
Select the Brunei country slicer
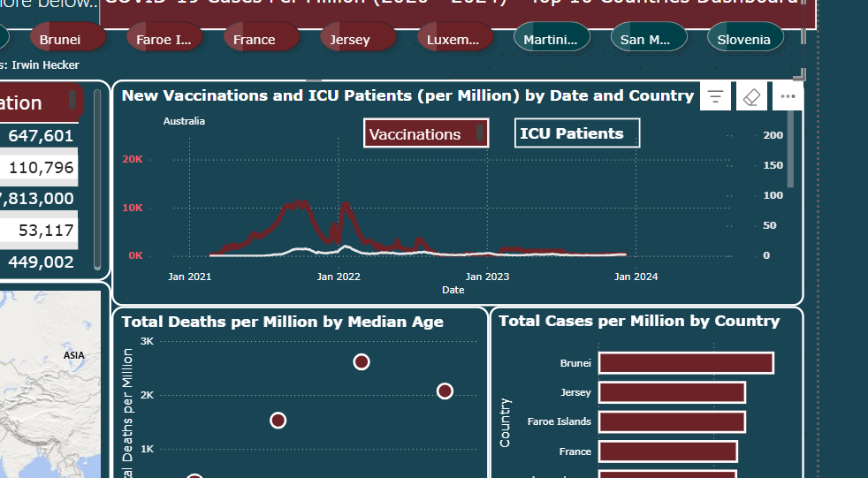tap(66, 39)
